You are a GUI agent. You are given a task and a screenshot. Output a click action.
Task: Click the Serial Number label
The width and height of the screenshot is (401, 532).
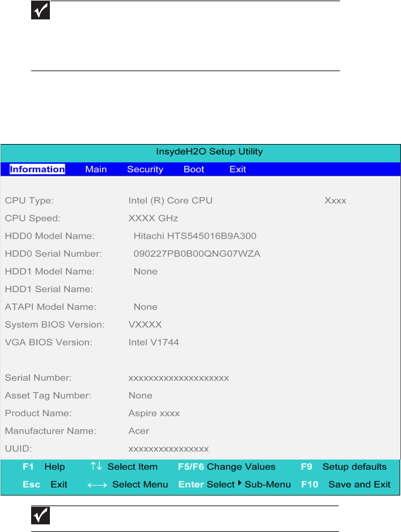[x=38, y=377]
